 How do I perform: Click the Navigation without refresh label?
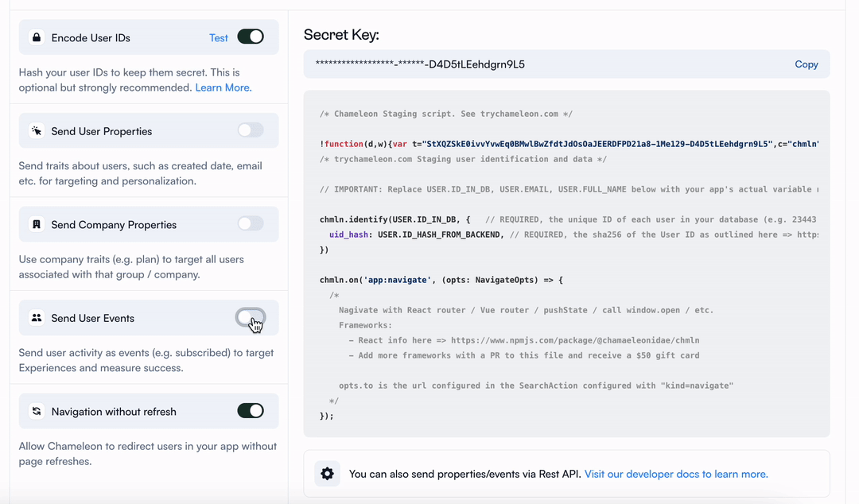(114, 412)
